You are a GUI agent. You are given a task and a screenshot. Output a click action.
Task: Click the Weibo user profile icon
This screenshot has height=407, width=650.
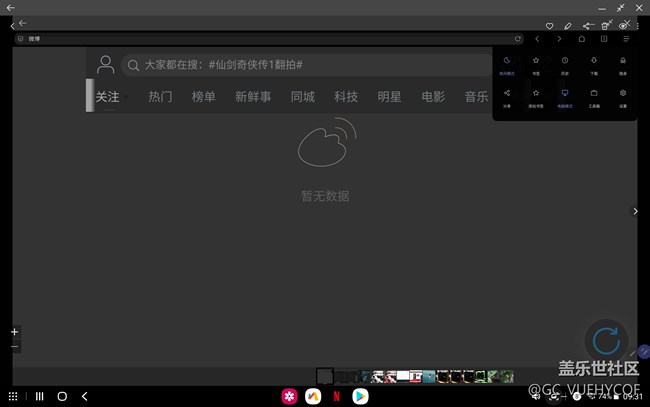[105, 65]
